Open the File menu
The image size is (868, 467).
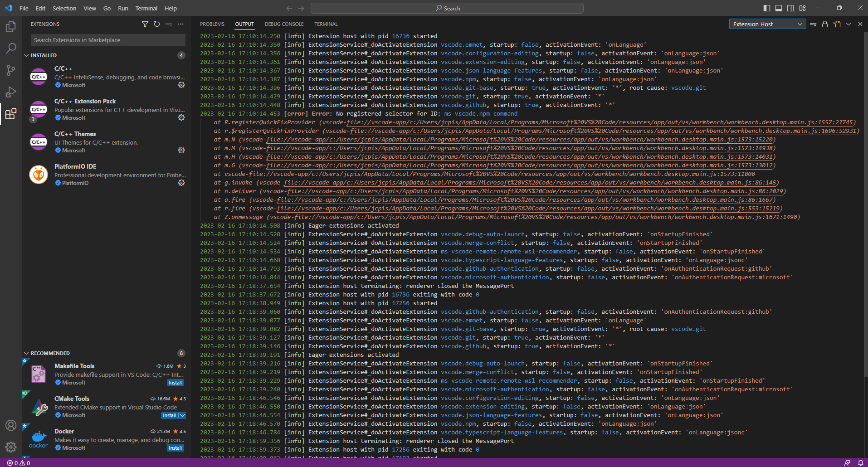click(x=24, y=8)
